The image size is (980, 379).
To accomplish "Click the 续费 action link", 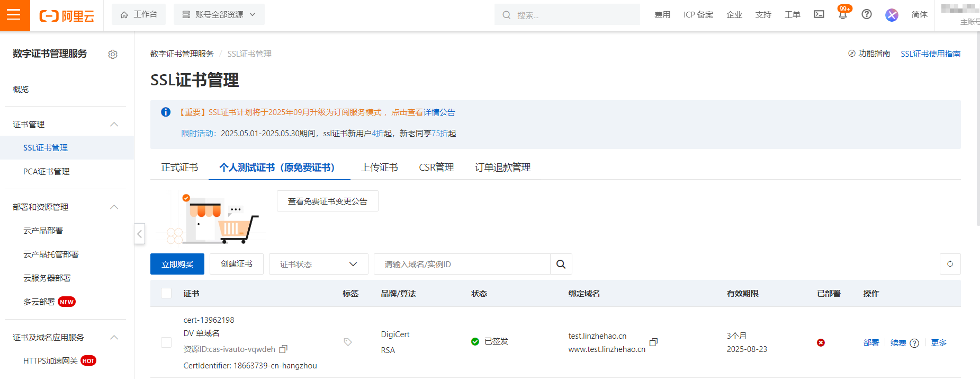I will point(898,343).
